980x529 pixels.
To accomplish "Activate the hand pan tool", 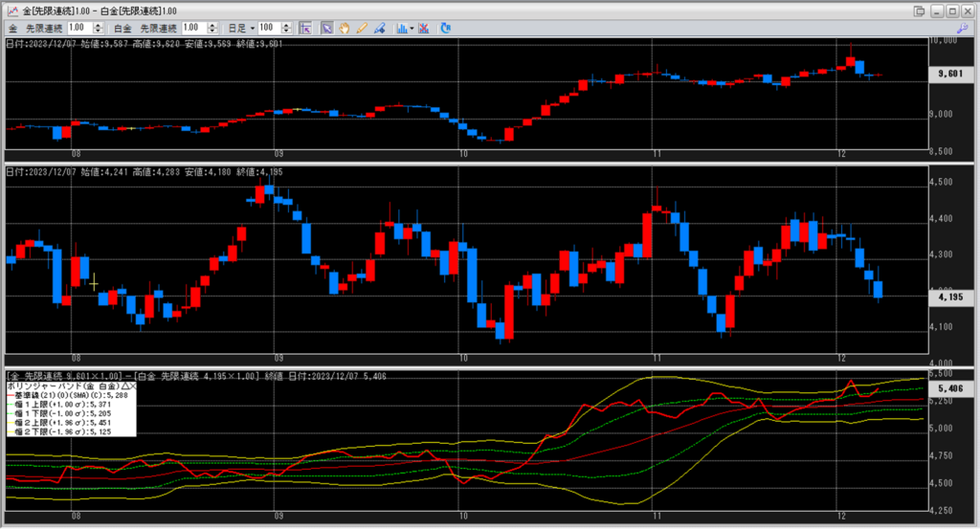I will (345, 28).
